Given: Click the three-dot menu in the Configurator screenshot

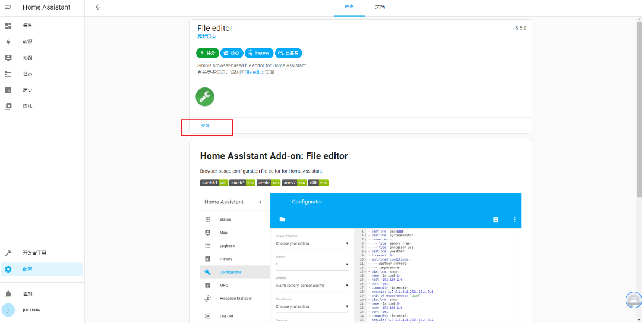Looking at the screenshot, I should pos(514,220).
